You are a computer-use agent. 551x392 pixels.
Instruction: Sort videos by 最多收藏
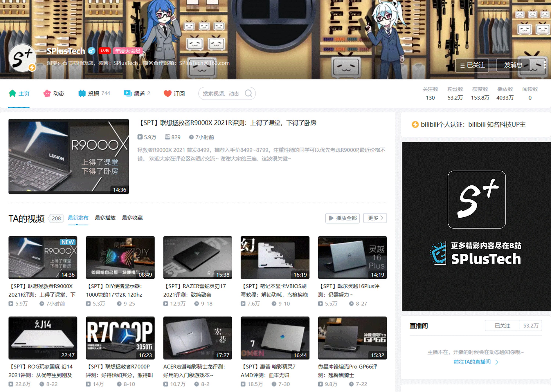point(132,218)
